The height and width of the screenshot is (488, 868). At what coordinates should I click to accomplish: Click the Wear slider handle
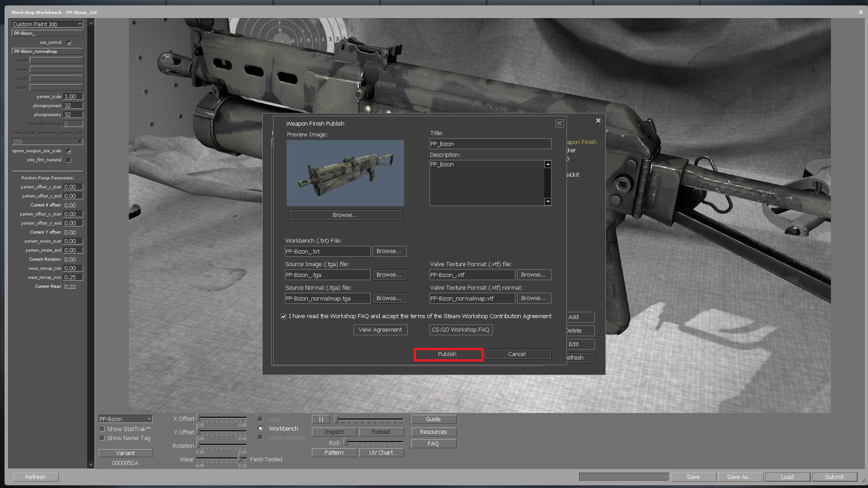(x=240, y=458)
